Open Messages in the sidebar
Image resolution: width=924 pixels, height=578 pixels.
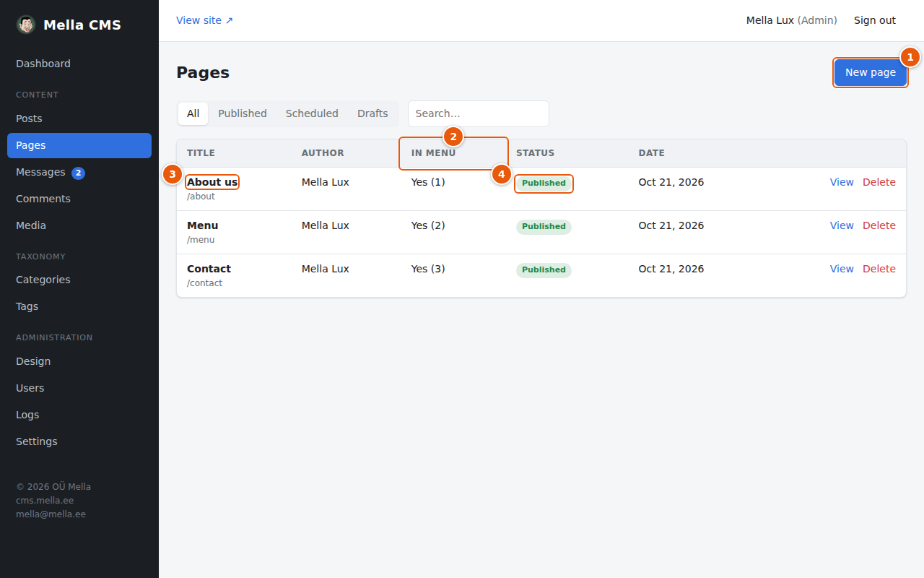[79, 172]
